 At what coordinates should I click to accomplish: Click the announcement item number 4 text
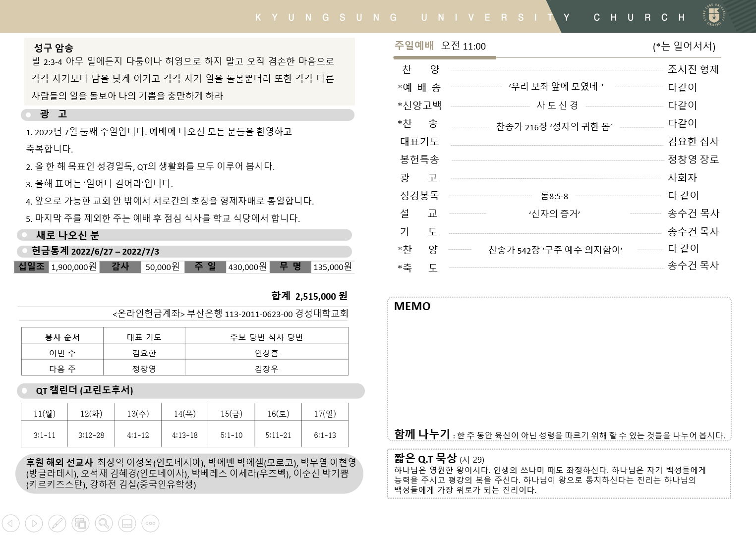pyautogui.click(x=170, y=201)
